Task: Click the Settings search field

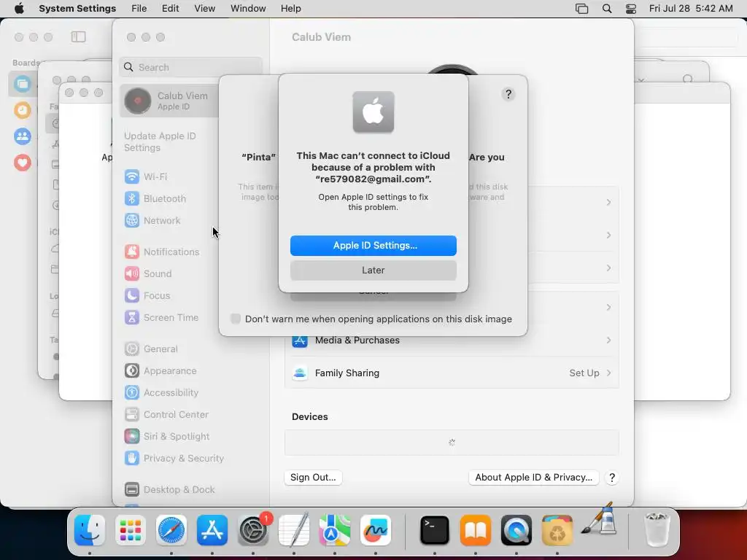Action: tap(190, 67)
